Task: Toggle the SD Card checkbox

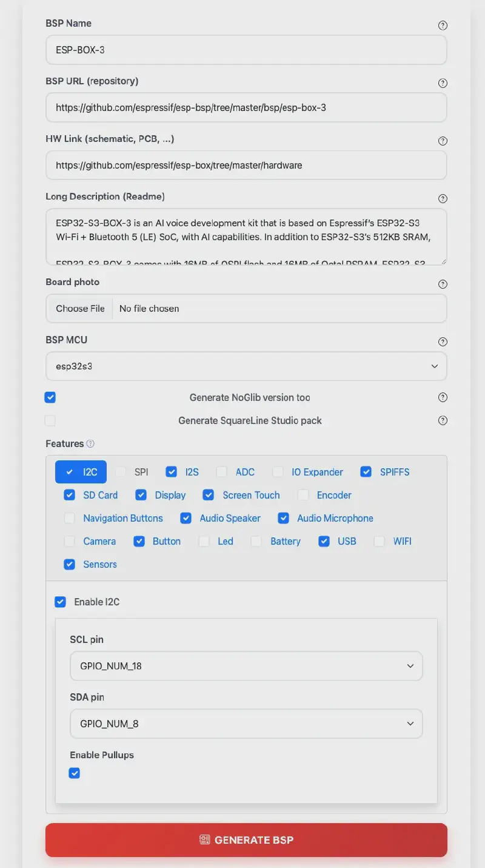Action: 70,495
